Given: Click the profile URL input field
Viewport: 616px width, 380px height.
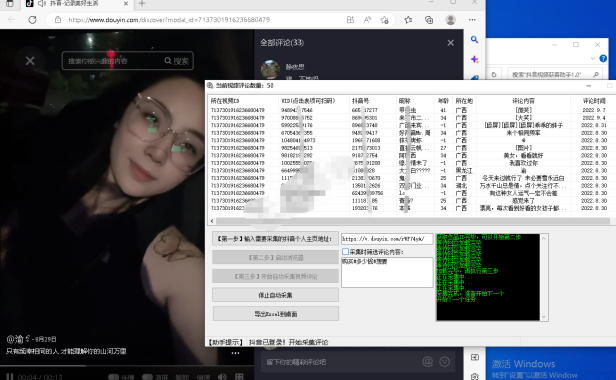Looking at the screenshot, I should click(387, 239).
